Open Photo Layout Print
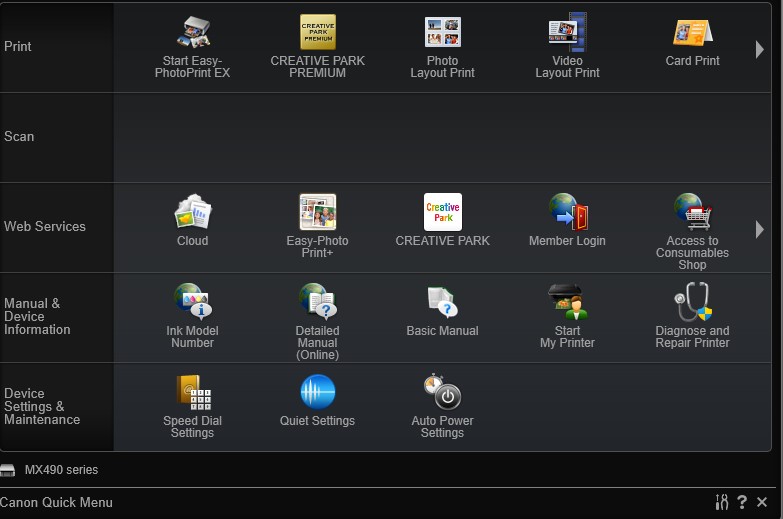The width and height of the screenshot is (783, 519). 442,33
